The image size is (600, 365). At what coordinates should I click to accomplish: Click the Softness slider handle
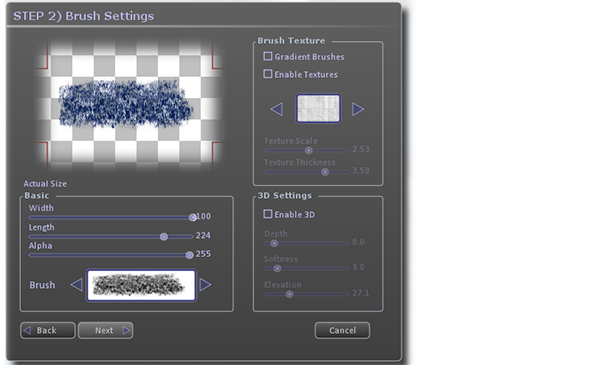(277, 268)
